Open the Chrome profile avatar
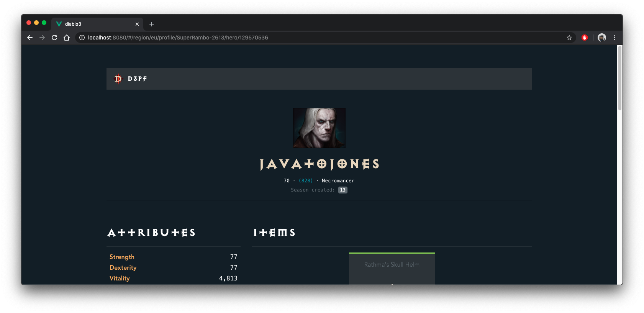 [x=602, y=38]
